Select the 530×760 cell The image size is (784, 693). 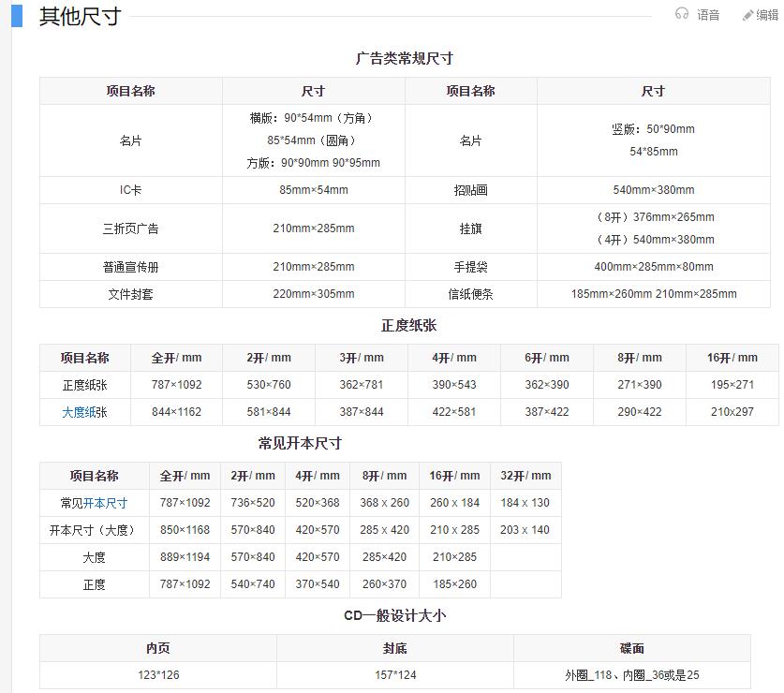pos(269,385)
